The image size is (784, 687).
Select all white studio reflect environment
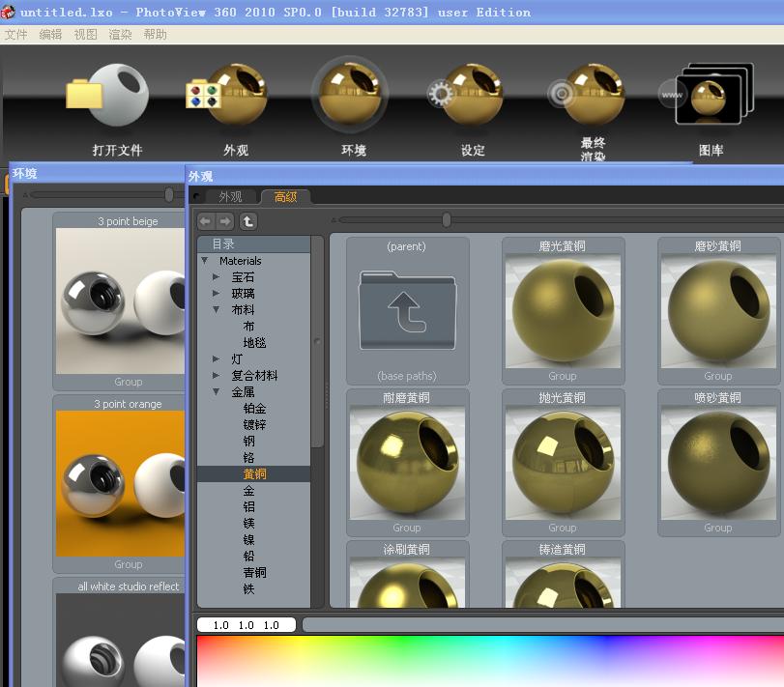tap(120, 632)
